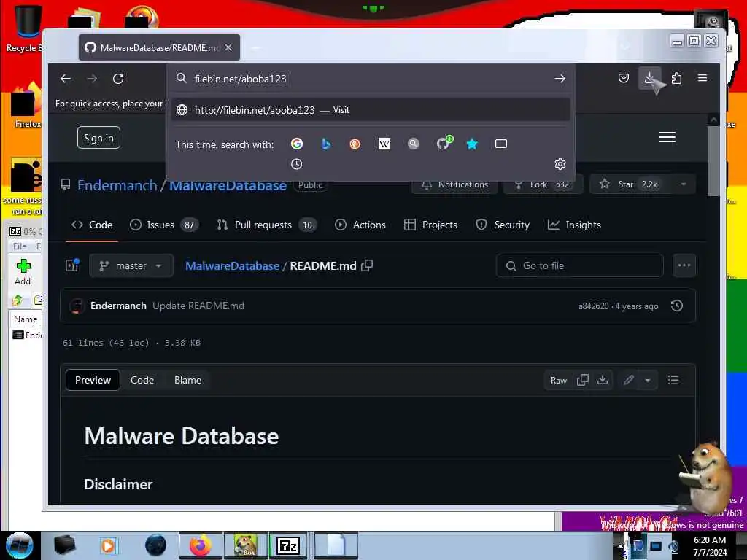Open the more file actions ellipsis
Image resolution: width=747 pixels, height=560 pixels.
click(x=684, y=265)
